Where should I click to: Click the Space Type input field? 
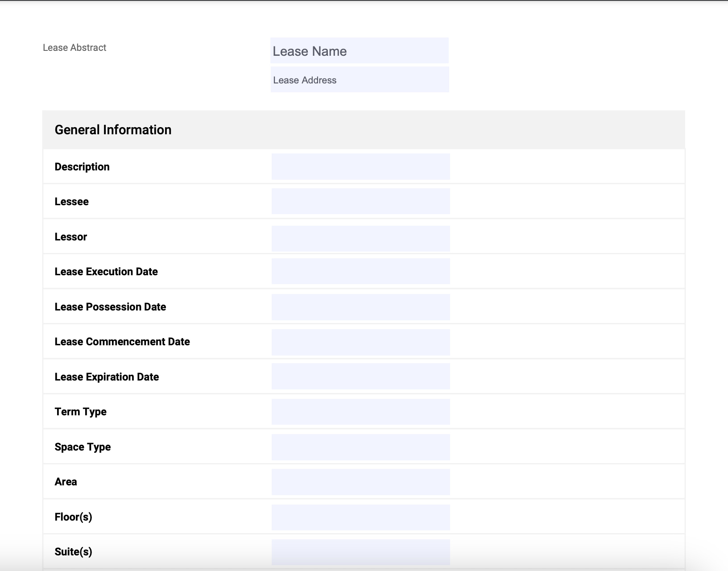(360, 447)
